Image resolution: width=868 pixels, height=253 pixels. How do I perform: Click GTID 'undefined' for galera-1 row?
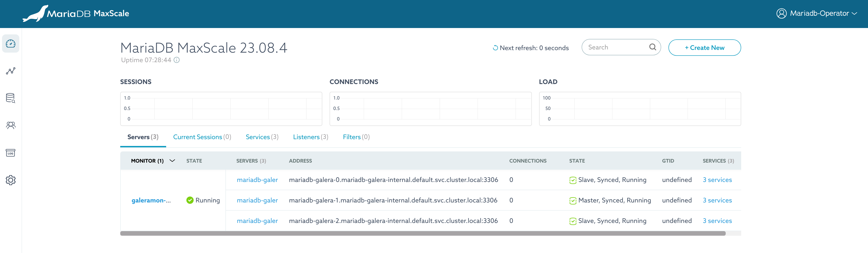point(677,200)
